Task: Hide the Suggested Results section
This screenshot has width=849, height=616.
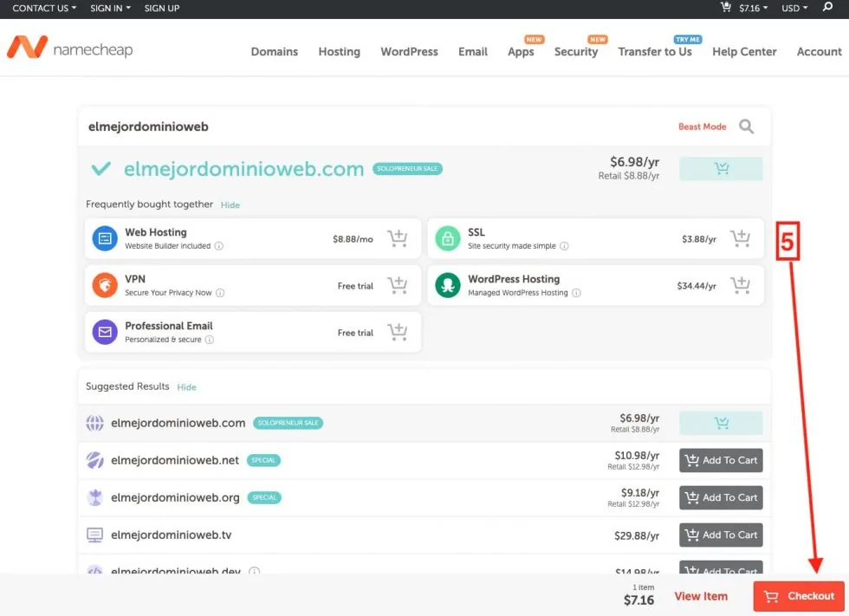Action: pyautogui.click(x=187, y=387)
